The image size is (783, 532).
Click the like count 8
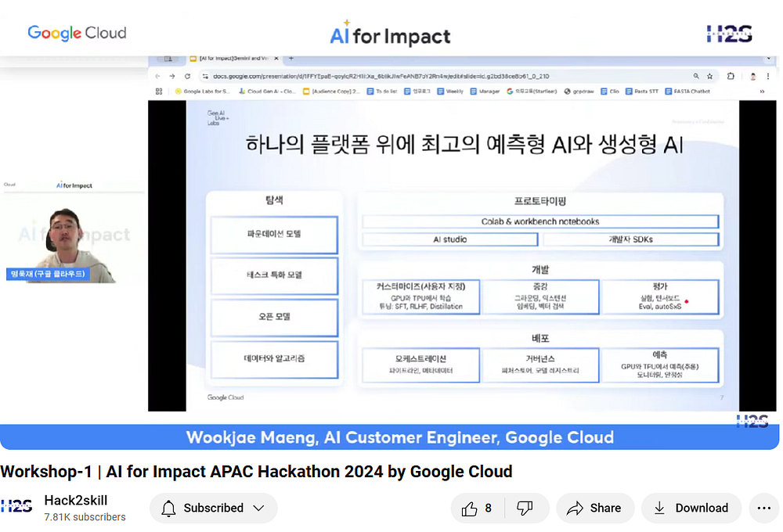point(489,508)
